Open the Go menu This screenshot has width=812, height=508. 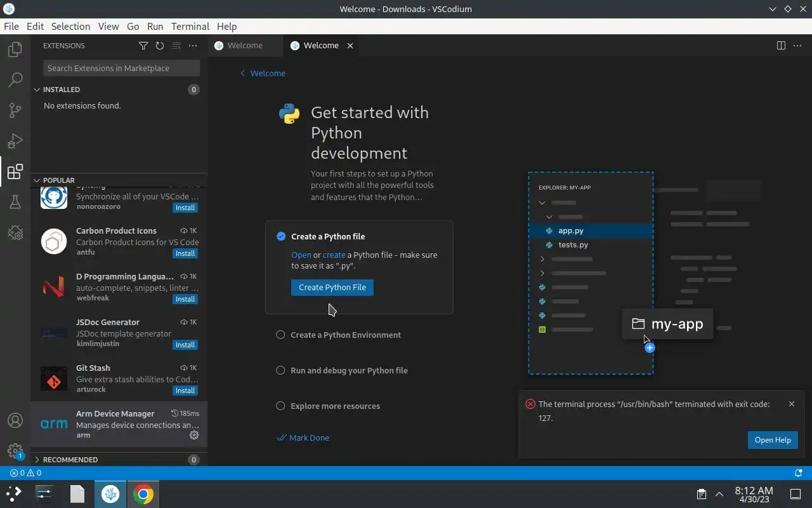[x=133, y=26]
